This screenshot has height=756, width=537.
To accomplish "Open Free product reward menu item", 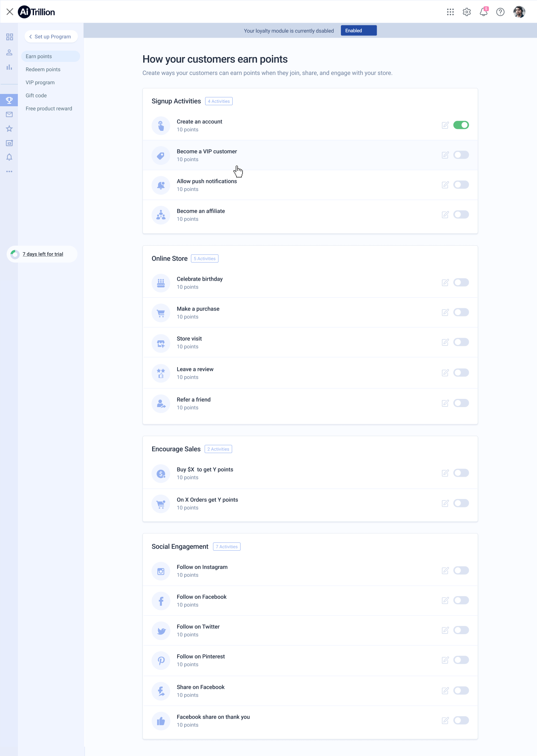I will coord(49,108).
